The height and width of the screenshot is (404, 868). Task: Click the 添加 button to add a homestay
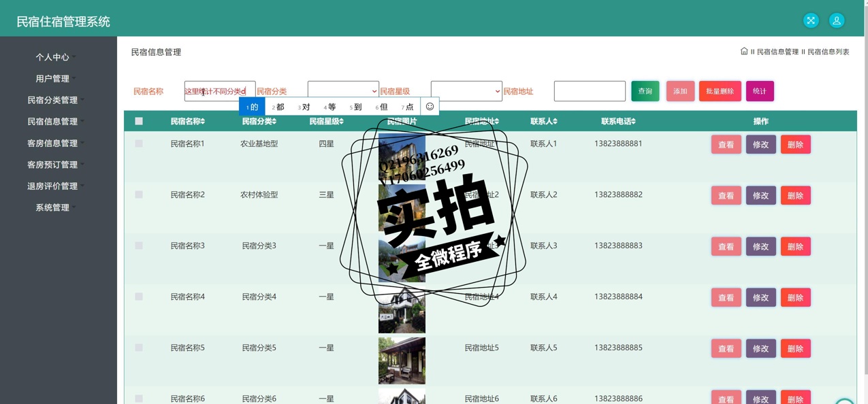(680, 91)
